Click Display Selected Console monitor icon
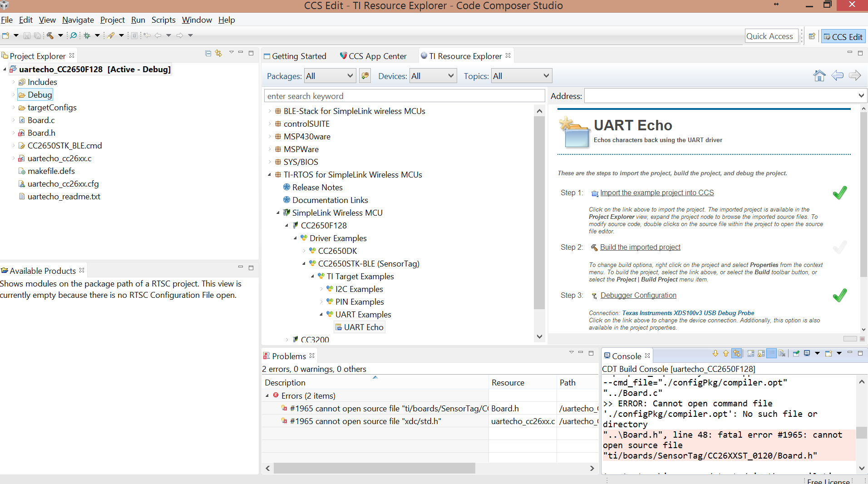 click(807, 353)
